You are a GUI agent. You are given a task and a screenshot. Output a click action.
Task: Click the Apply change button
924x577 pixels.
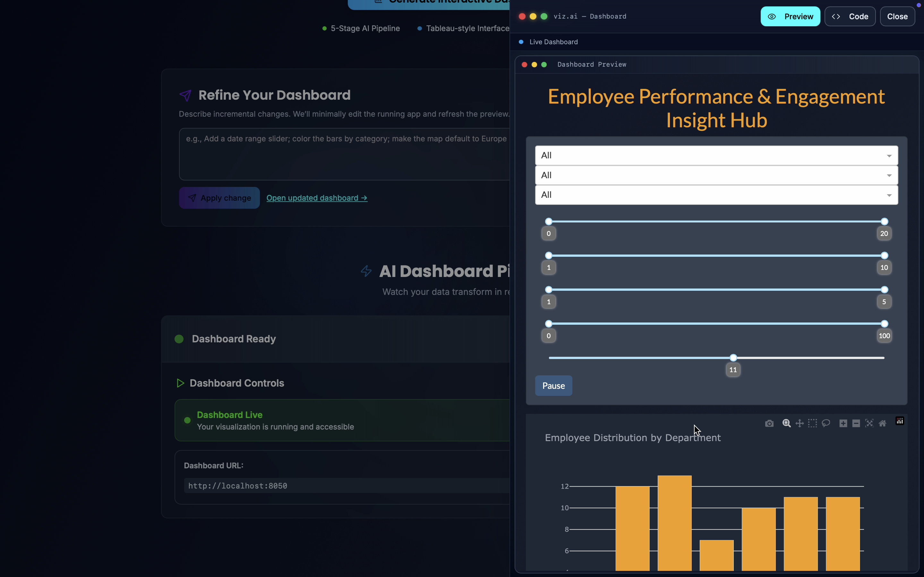(219, 198)
